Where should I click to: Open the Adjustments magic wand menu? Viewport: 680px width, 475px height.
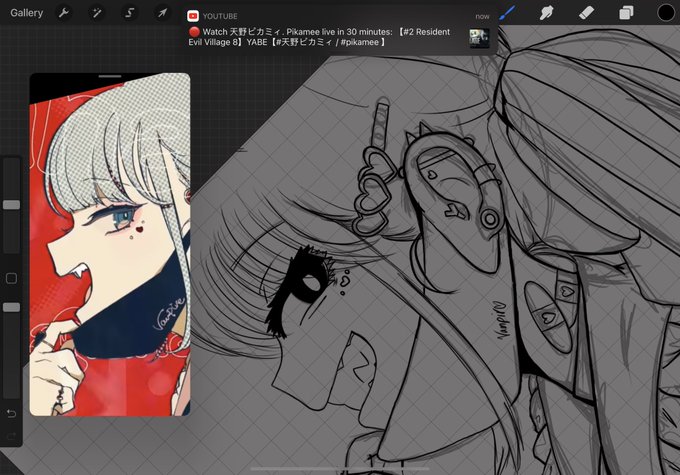point(96,13)
